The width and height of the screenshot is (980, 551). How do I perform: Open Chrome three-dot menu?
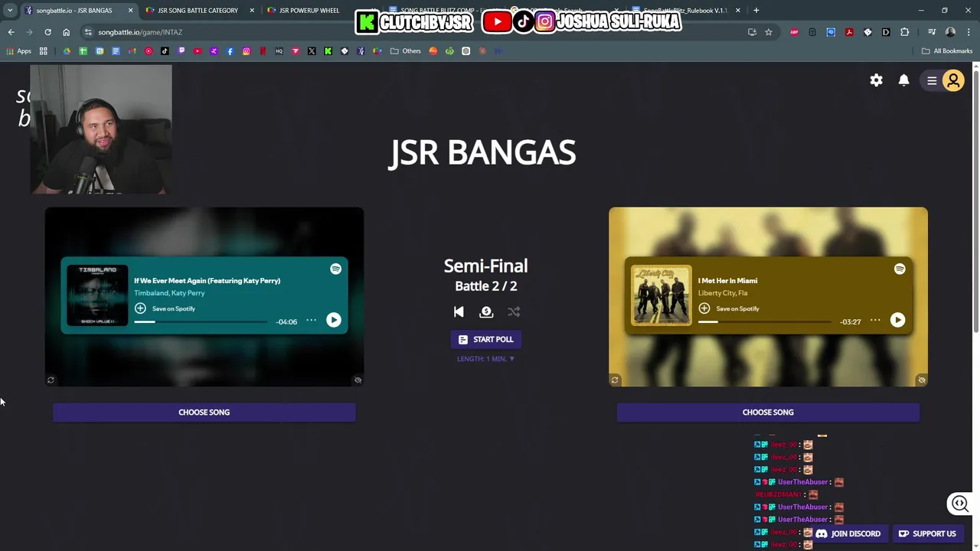pyautogui.click(x=969, y=32)
